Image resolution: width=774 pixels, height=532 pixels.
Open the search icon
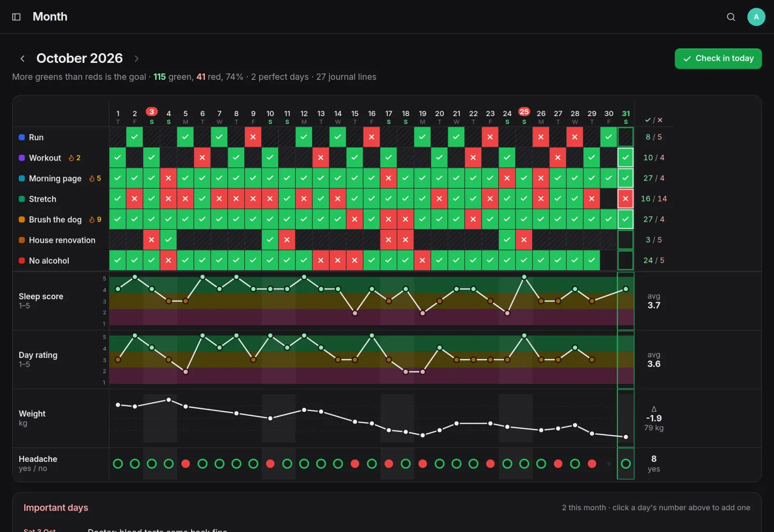click(731, 17)
